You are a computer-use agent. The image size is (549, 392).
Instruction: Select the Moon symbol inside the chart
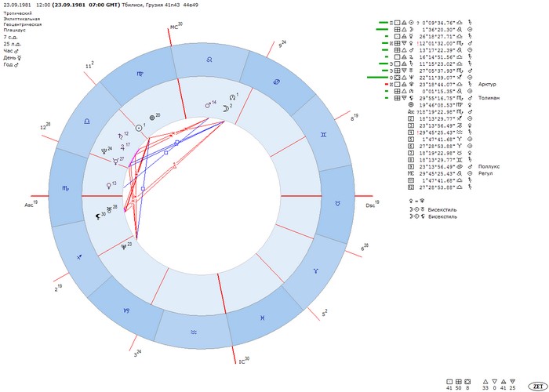pos(225,108)
